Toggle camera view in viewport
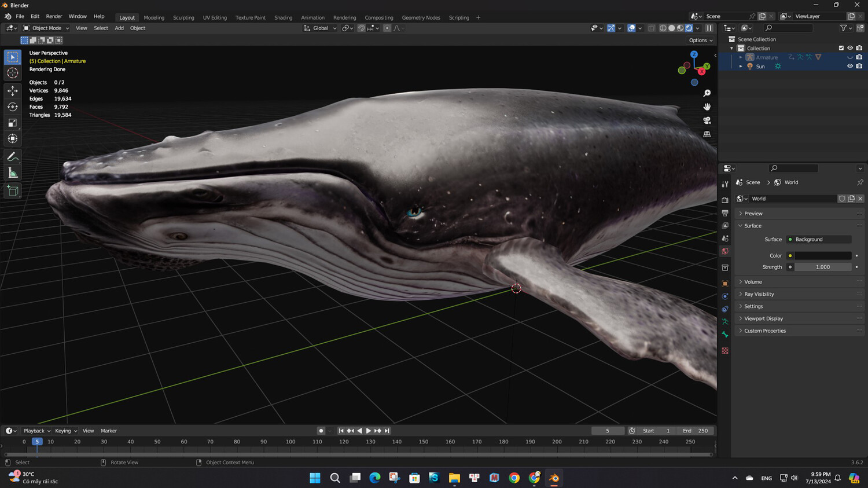 tap(707, 120)
